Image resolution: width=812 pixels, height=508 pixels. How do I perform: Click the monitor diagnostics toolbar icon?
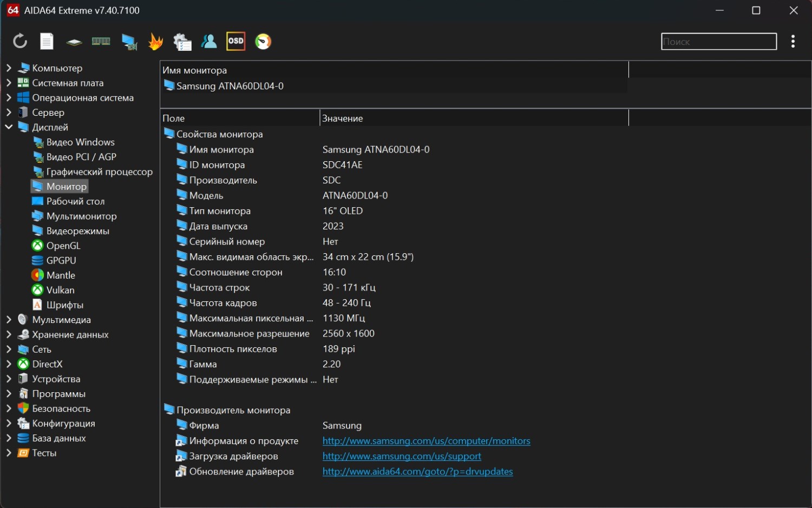pos(129,42)
